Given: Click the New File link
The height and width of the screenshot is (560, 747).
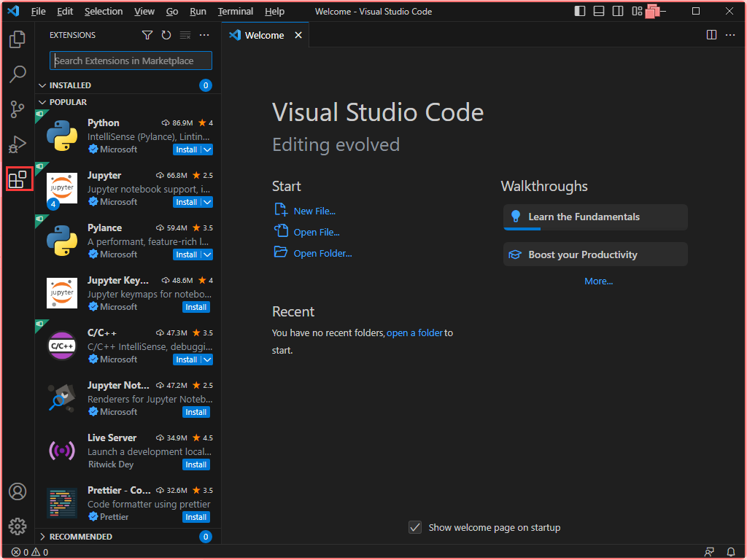Looking at the screenshot, I should 314,211.
